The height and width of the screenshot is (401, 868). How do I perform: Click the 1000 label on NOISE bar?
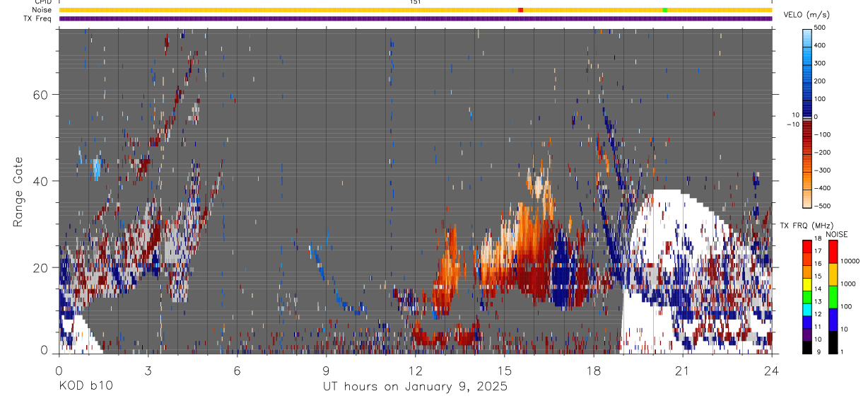pyautogui.click(x=849, y=284)
